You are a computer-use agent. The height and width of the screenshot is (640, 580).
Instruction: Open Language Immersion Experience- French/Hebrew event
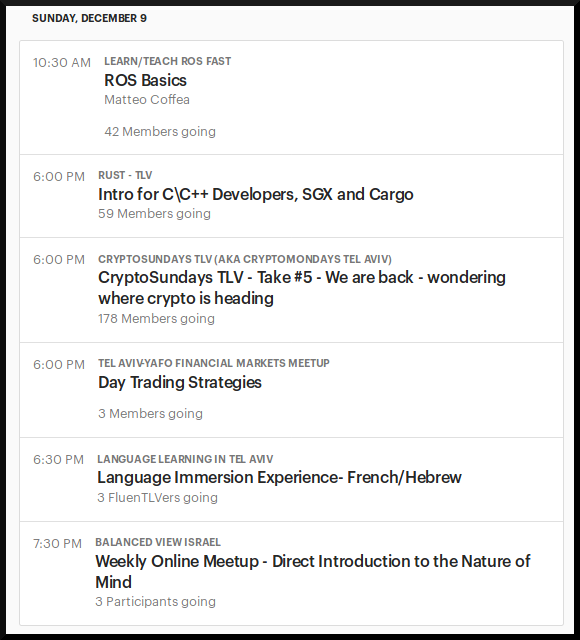[x=280, y=477]
